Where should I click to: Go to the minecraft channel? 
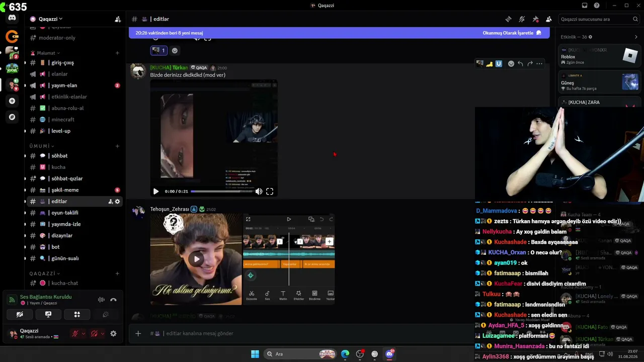tap(75, 120)
